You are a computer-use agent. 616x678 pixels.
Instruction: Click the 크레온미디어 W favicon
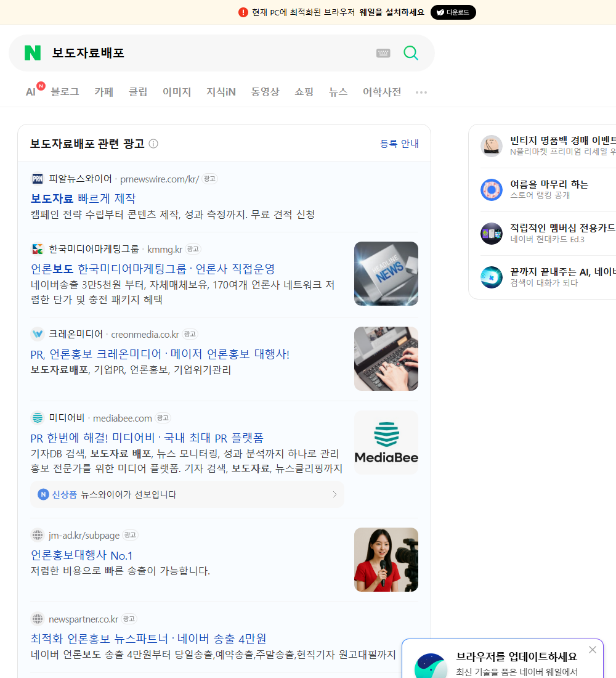(38, 334)
